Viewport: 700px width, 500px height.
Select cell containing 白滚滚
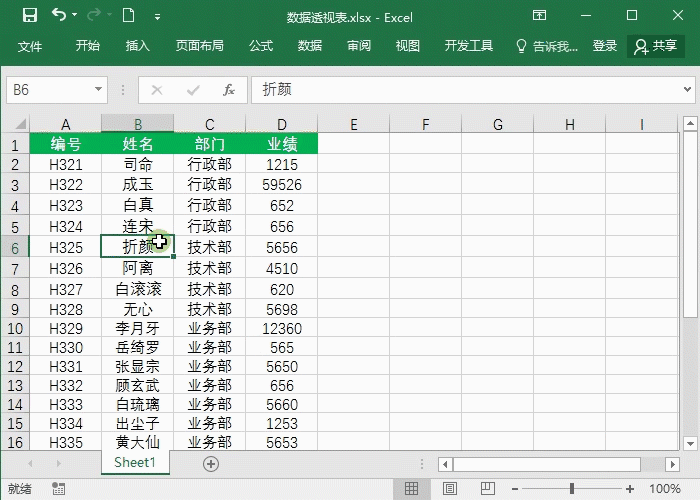coord(138,289)
